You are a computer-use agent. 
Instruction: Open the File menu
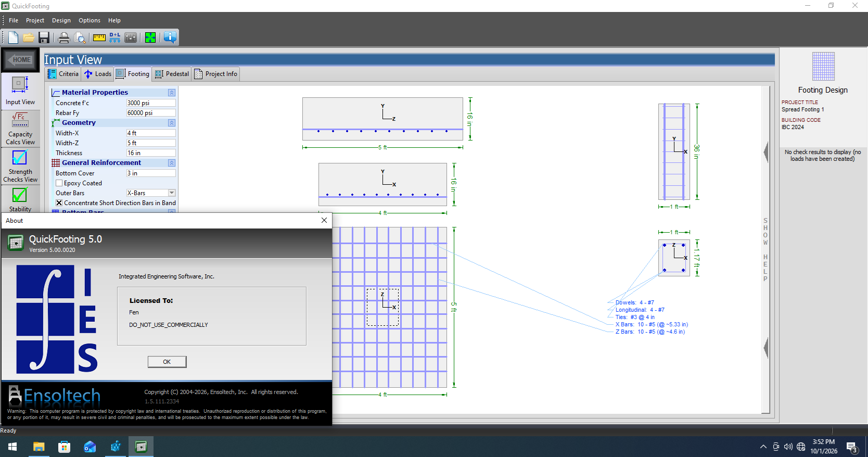(x=14, y=20)
